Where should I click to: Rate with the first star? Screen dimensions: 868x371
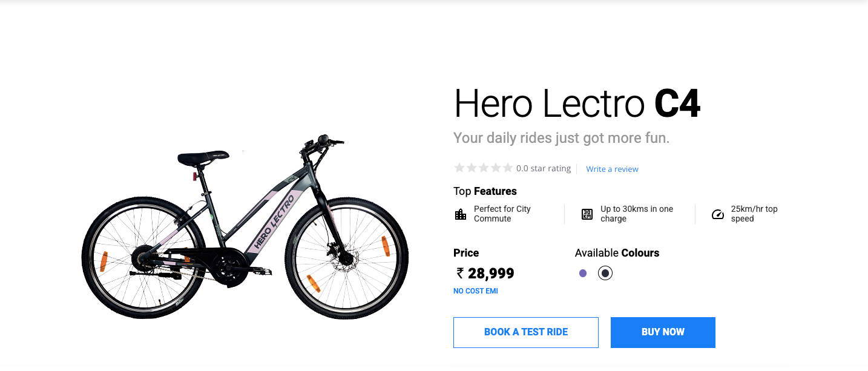tap(459, 168)
